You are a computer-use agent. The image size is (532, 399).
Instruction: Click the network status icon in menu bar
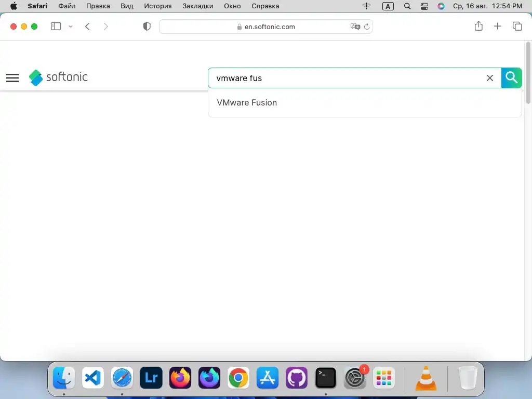click(366, 6)
